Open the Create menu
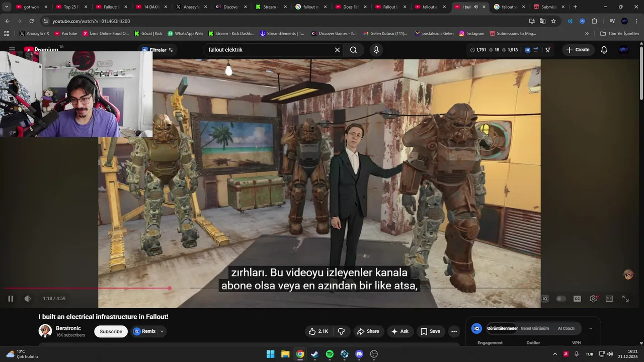 click(578, 50)
